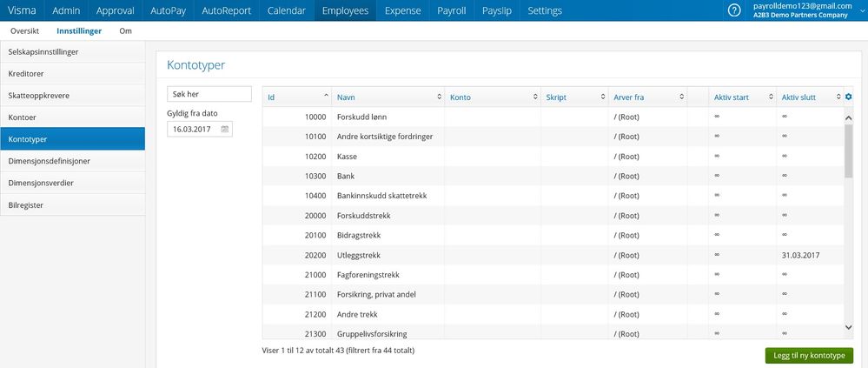Click the table scrollbar up arrow
This screenshot has height=368, width=868.
(849, 117)
